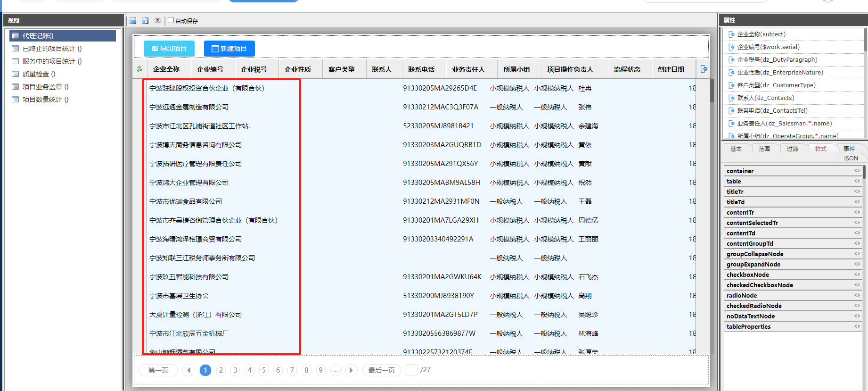Image resolution: width=868 pixels, height=391 pixels.
Task: Click the list icon next to 质量检查
Action: [16, 74]
